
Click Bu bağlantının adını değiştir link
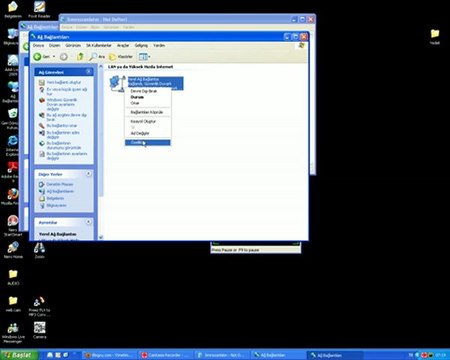tap(63, 135)
